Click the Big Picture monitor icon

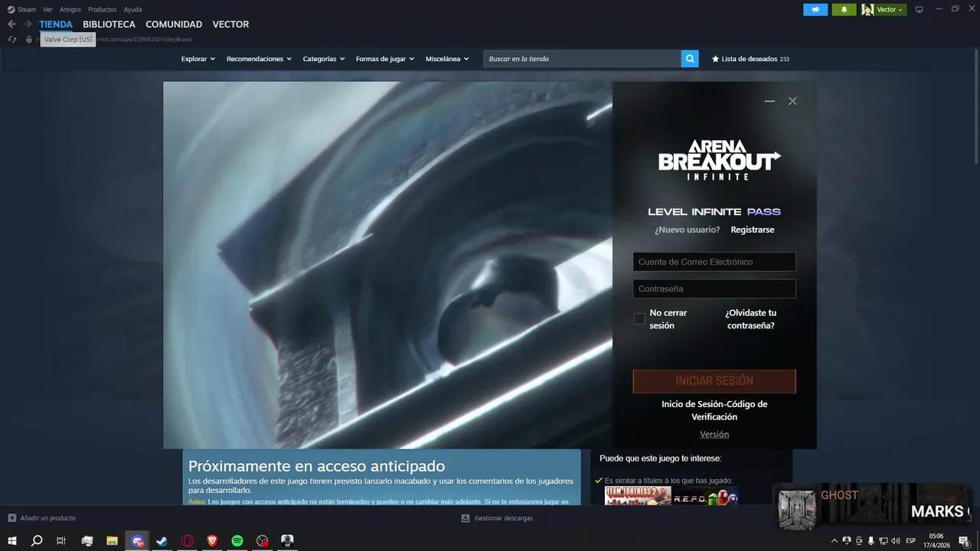(x=920, y=9)
